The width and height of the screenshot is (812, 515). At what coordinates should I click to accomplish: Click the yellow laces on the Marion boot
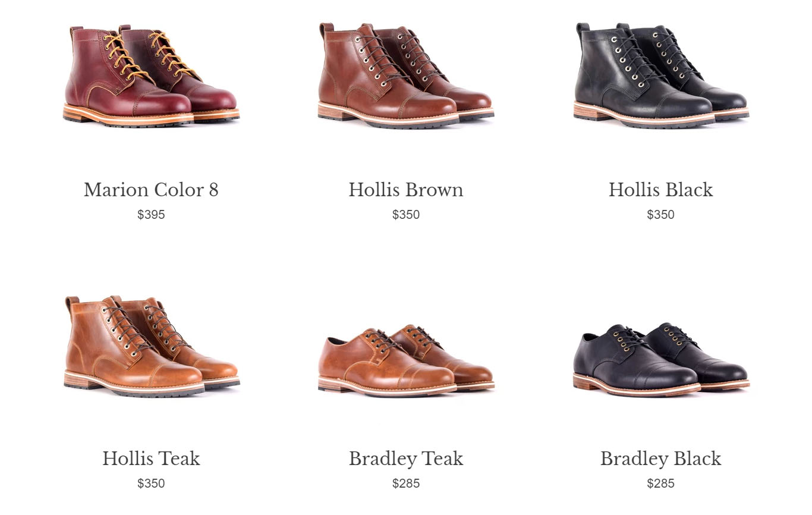coord(125,58)
